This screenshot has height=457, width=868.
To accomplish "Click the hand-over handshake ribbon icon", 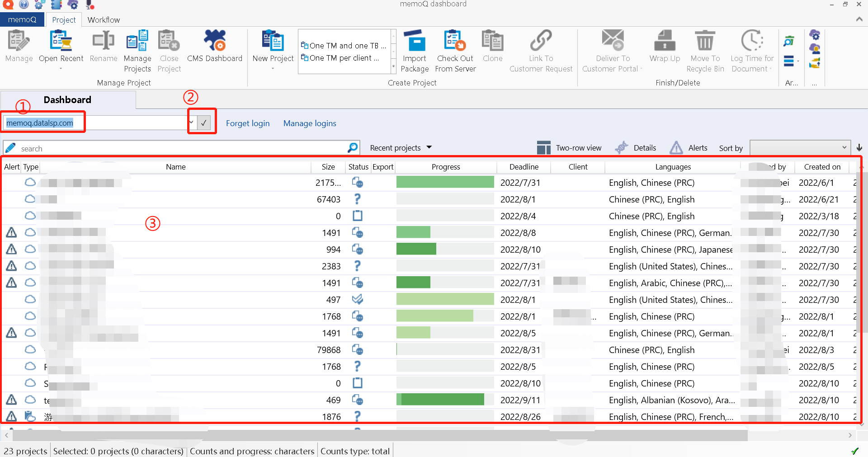I will [x=815, y=63].
